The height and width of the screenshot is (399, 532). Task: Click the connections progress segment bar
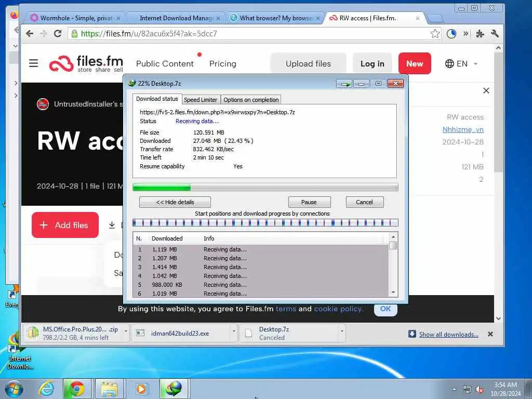(x=265, y=223)
